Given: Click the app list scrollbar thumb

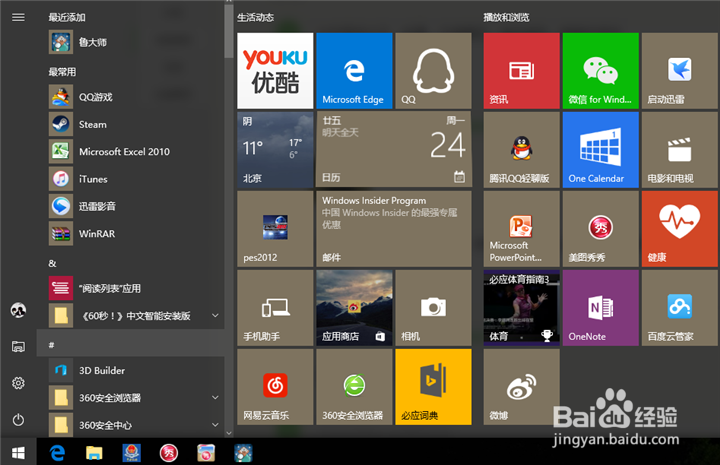Looking at the screenshot, I should tap(229, 30).
